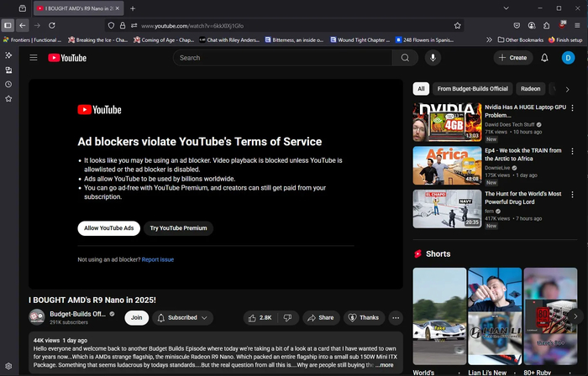Click the Allow YouTube Ads button
Viewport: 588px width, 376px height.
click(x=108, y=228)
